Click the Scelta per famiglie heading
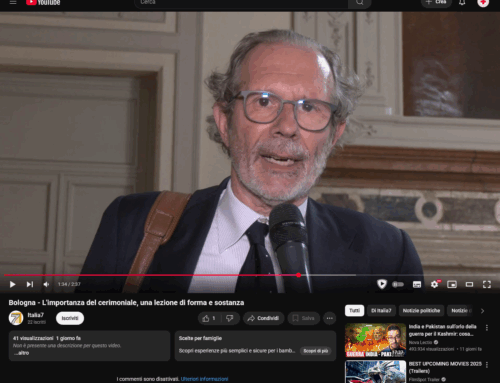500x383 pixels. 200,338
